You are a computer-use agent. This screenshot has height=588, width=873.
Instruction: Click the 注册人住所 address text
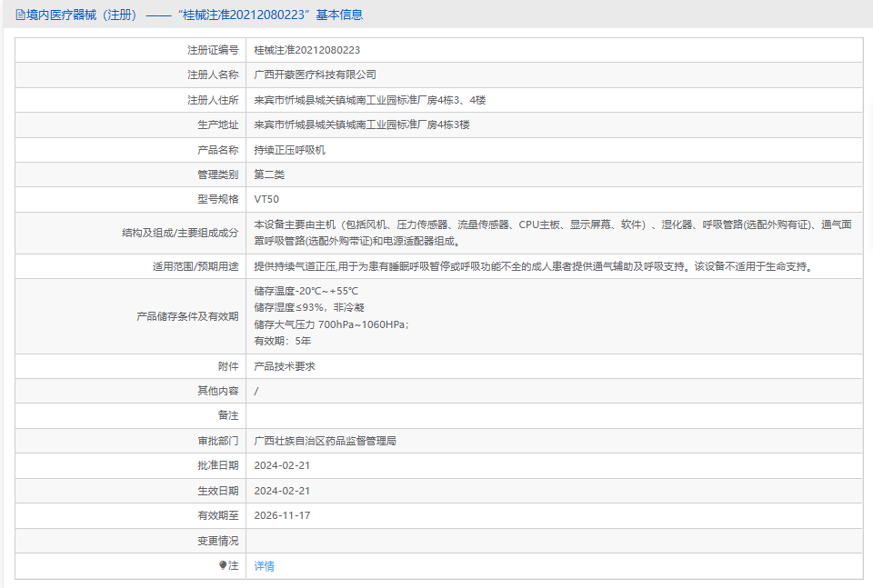[370, 100]
